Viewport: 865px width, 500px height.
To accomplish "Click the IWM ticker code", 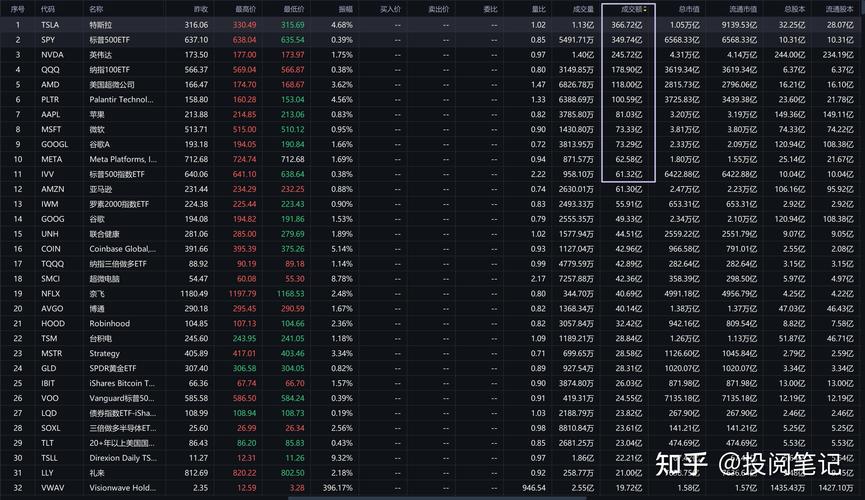I will click(x=49, y=204).
